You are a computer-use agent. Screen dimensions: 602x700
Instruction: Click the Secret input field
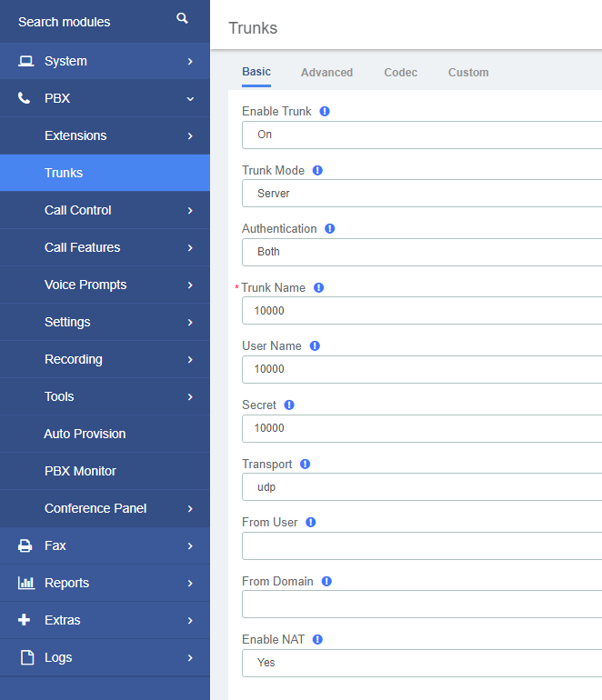point(422,428)
